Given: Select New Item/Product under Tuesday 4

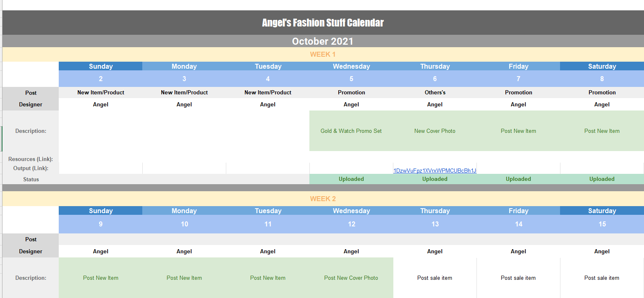Looking at the screenshot, I should [x=268, y=92].
